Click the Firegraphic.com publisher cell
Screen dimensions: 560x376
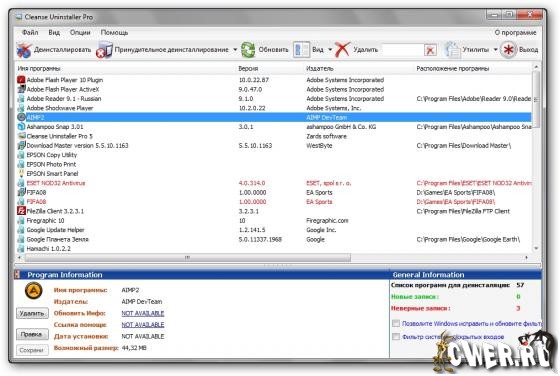coord(327,220)
